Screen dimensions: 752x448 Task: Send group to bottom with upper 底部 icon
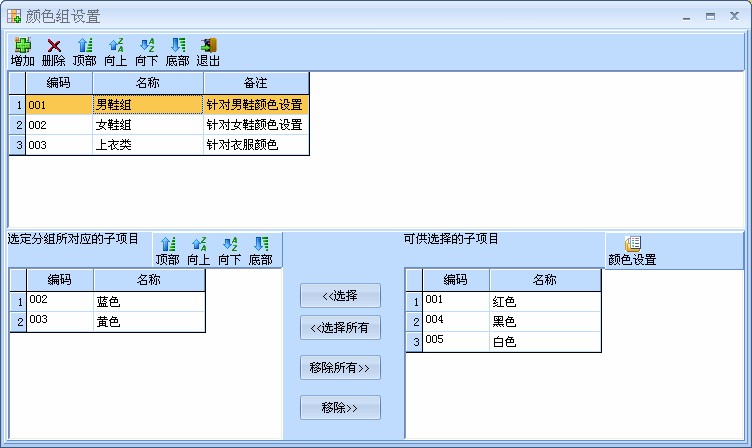(x=178, y=46)
